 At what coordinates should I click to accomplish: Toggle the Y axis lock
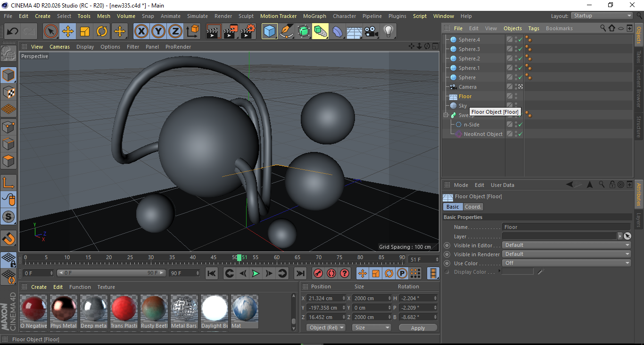[x=158, y=32]
